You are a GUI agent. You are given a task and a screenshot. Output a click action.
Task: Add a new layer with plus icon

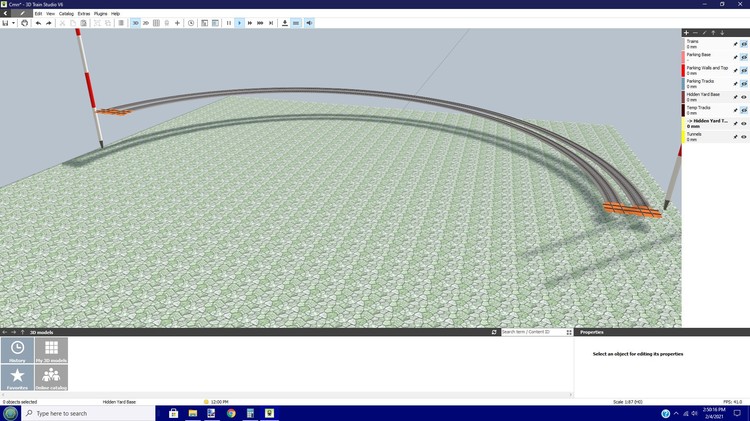686,33
